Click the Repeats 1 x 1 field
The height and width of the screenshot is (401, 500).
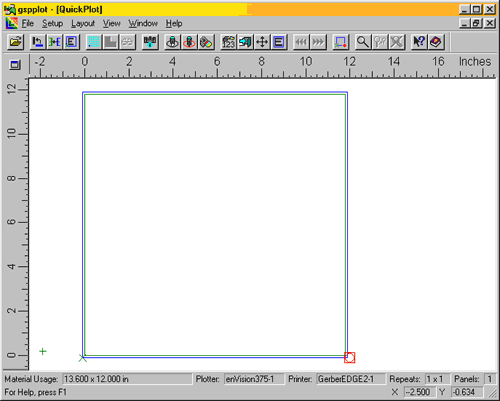pos(437,379)
